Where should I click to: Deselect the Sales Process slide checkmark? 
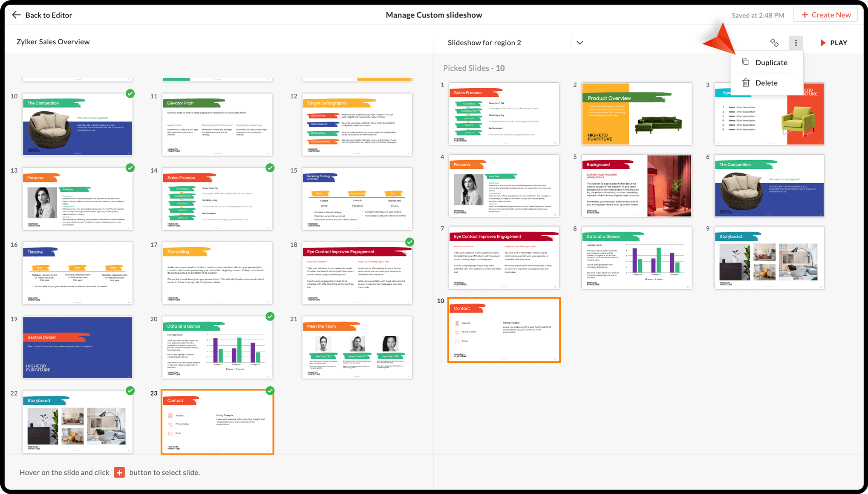(270, 168)
